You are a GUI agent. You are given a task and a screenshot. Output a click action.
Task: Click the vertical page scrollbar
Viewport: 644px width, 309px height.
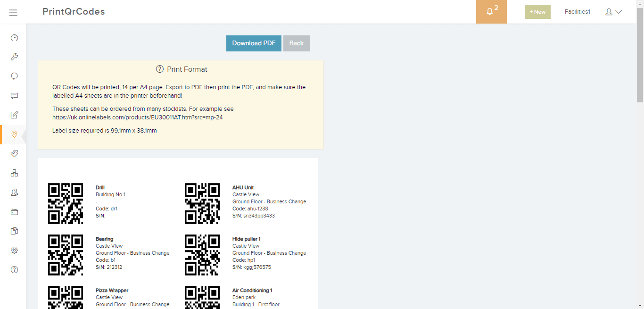pos(640,55)
